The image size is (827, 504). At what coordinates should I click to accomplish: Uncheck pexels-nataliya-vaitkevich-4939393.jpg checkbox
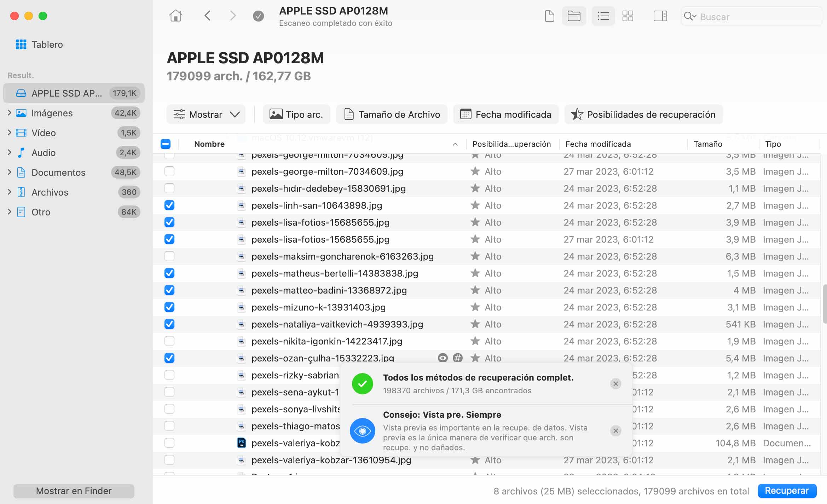(169, 324)
